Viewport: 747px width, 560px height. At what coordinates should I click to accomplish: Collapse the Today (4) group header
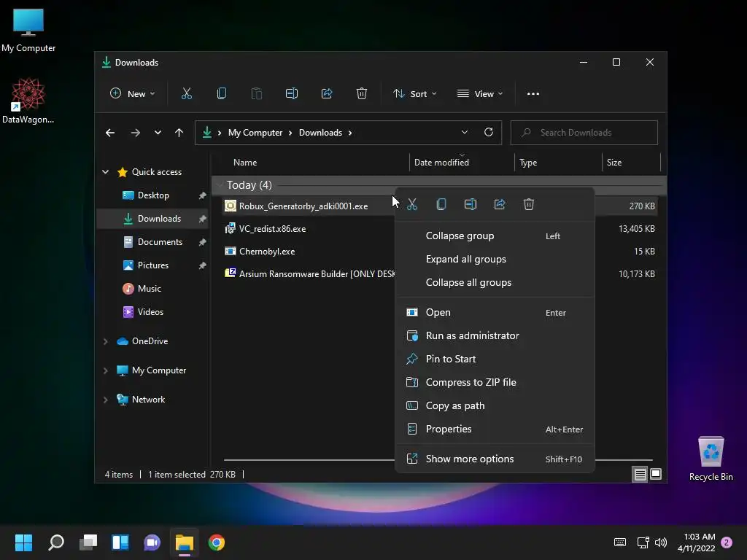tap(218, 184)
